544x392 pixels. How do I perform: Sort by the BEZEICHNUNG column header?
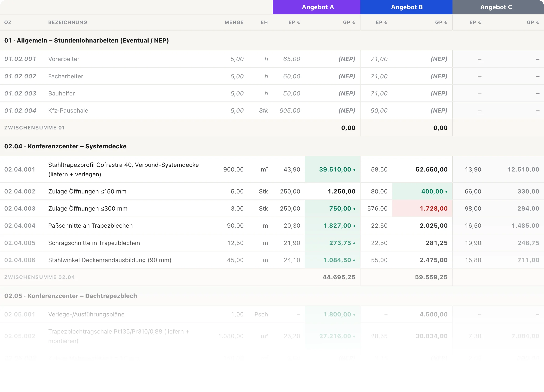(68, 22)
